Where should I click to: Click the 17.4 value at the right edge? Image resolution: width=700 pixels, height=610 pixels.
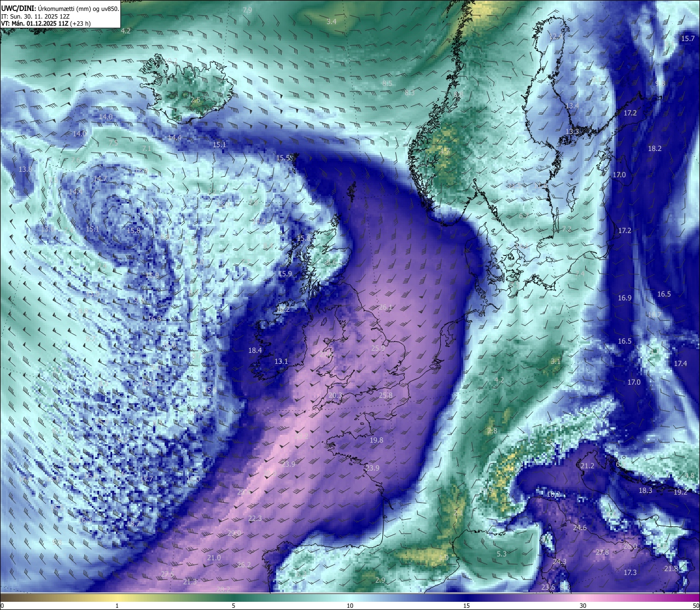(x=680, y=363)
